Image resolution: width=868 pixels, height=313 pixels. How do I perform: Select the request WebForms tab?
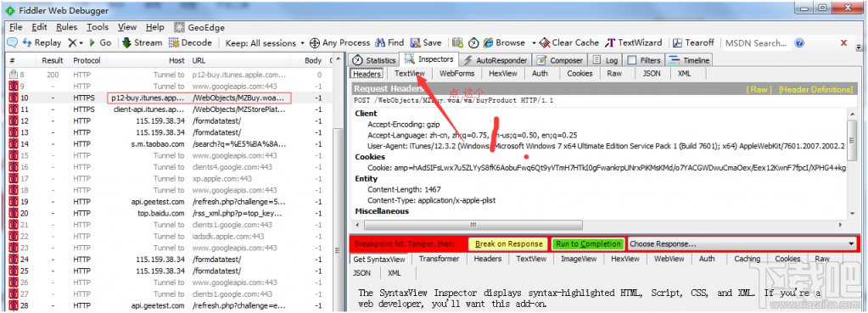[x=457, y=74]
